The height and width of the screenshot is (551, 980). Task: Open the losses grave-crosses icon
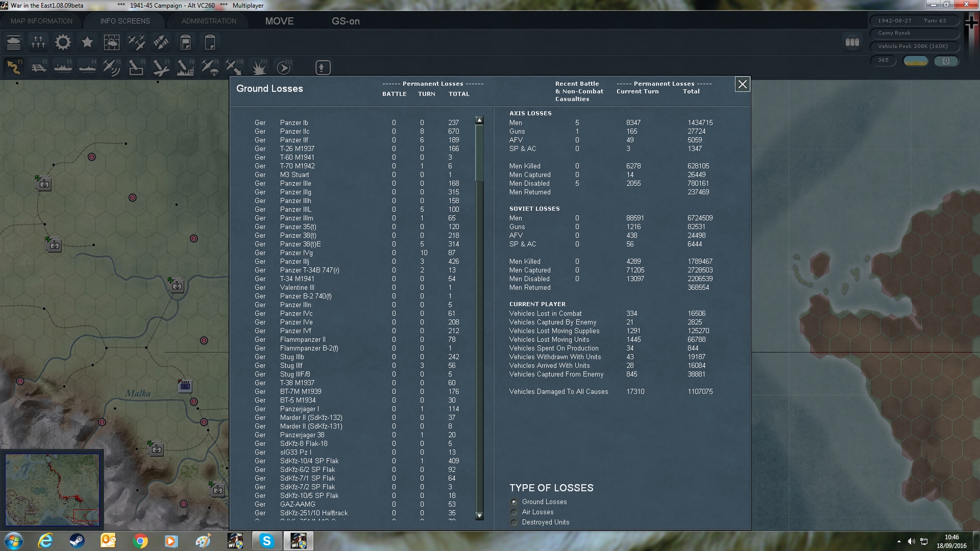[x=38, y=42]
